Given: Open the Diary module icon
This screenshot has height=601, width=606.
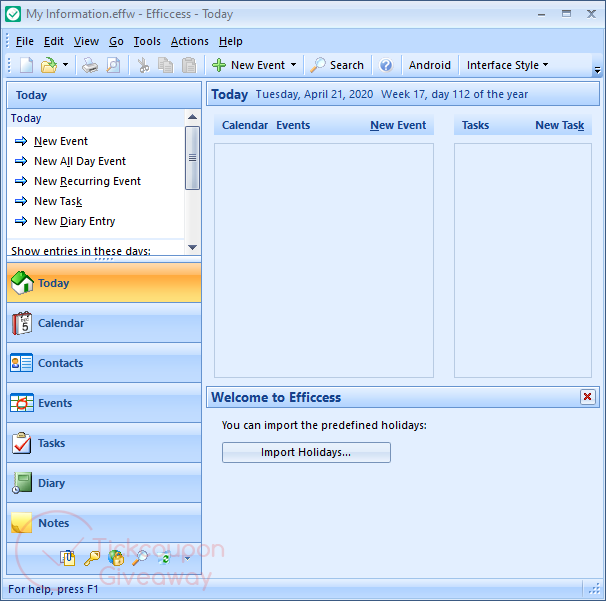Looking at the screenshot, I should click(22, 483).
